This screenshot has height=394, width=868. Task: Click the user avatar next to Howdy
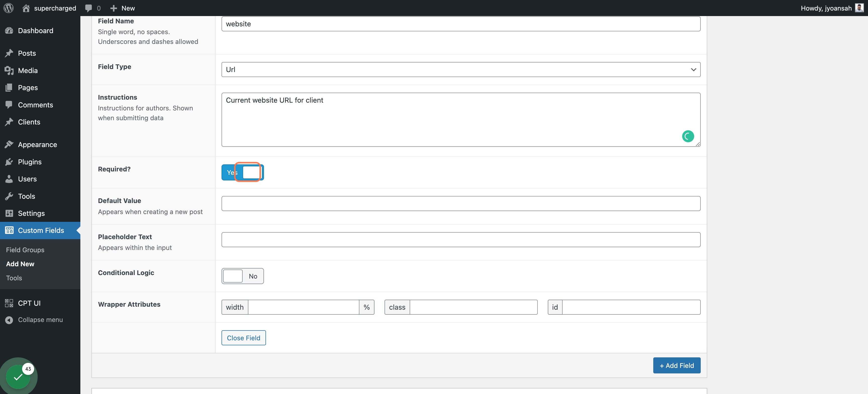[859, 8]
